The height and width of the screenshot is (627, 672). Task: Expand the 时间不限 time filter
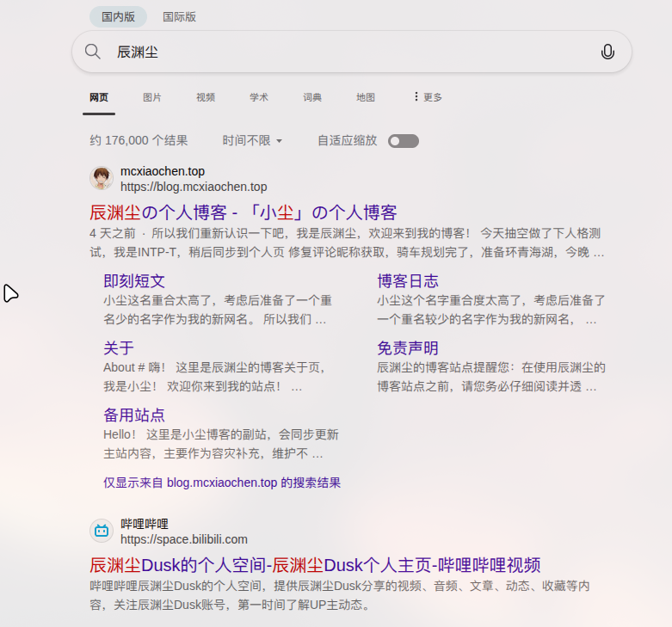pos(252,140)
